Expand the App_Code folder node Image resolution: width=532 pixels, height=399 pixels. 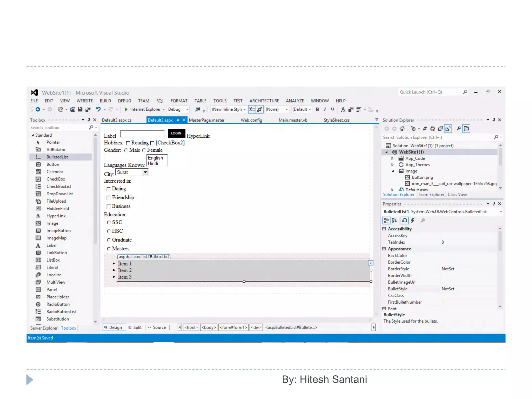tap(393, 158)
